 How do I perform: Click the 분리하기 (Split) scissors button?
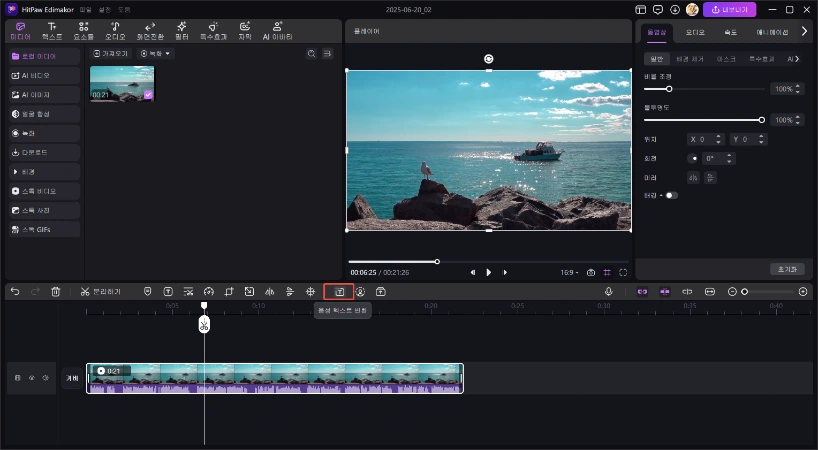pyautogui.click(x=101, y=291)
